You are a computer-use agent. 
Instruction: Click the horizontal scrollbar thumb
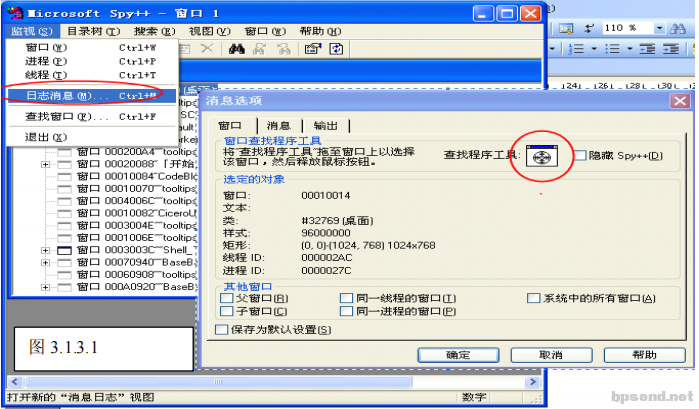coord(218,382)
